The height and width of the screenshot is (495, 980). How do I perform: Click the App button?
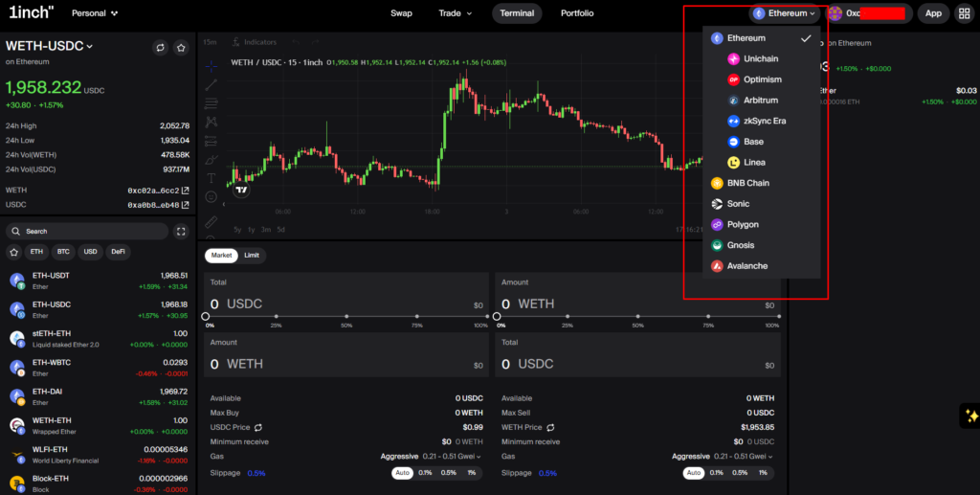click(x=933, y=13)
